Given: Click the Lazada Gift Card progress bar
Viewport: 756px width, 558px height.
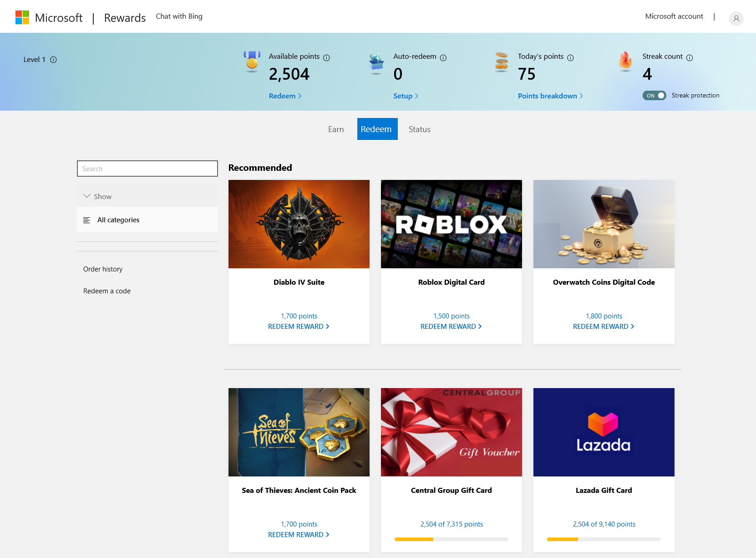Looking at the screenshot, I should coord(604,539).
